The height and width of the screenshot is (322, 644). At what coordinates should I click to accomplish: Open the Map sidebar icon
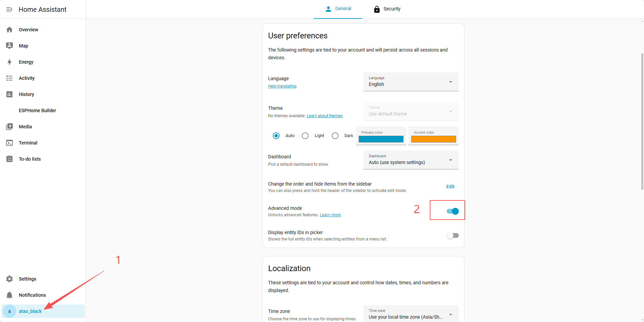coord(9,46)
